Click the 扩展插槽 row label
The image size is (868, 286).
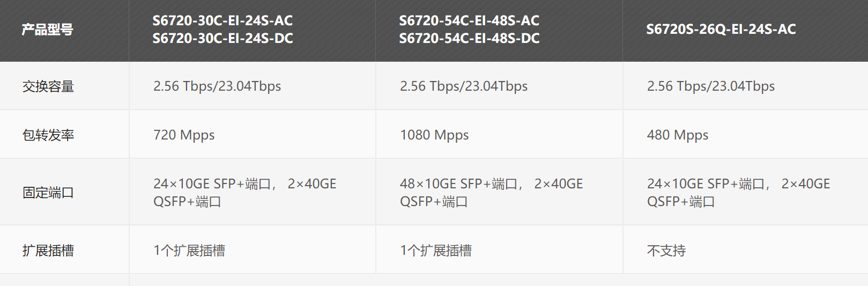[x=48, y=251]
